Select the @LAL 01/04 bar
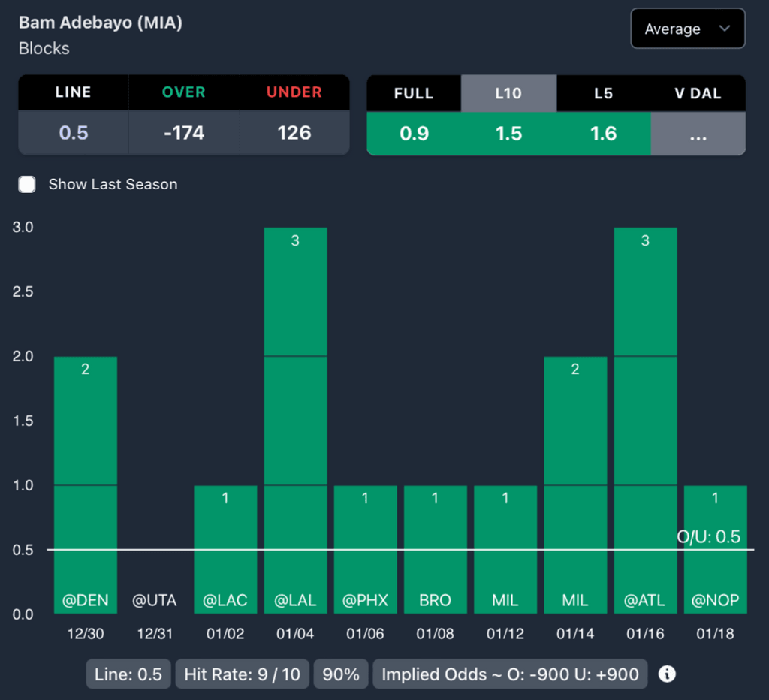Image resolution: width=769 pixels, height=700 pixels. [x=295, y=421]
